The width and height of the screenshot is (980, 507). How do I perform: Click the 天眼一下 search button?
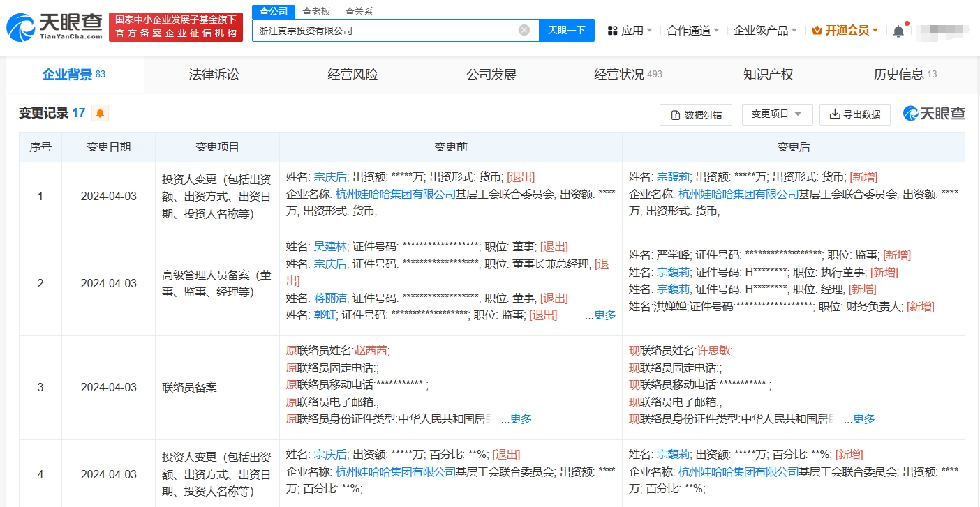(566, 30)
